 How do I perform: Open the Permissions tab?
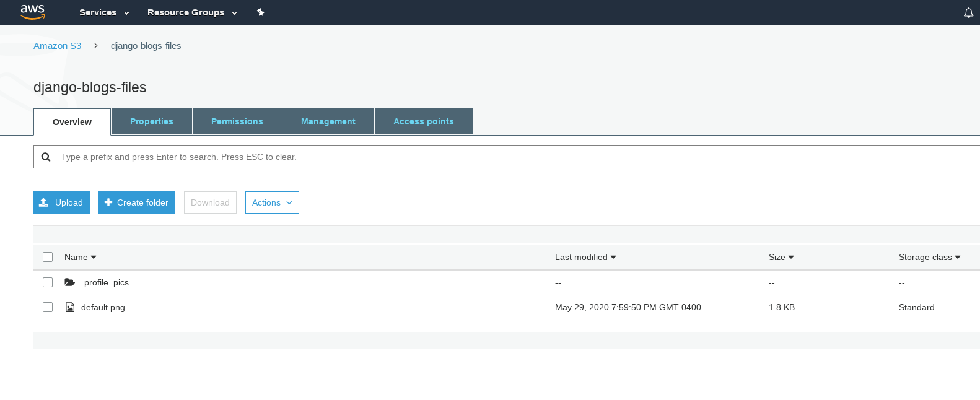(x=237, y=121)
